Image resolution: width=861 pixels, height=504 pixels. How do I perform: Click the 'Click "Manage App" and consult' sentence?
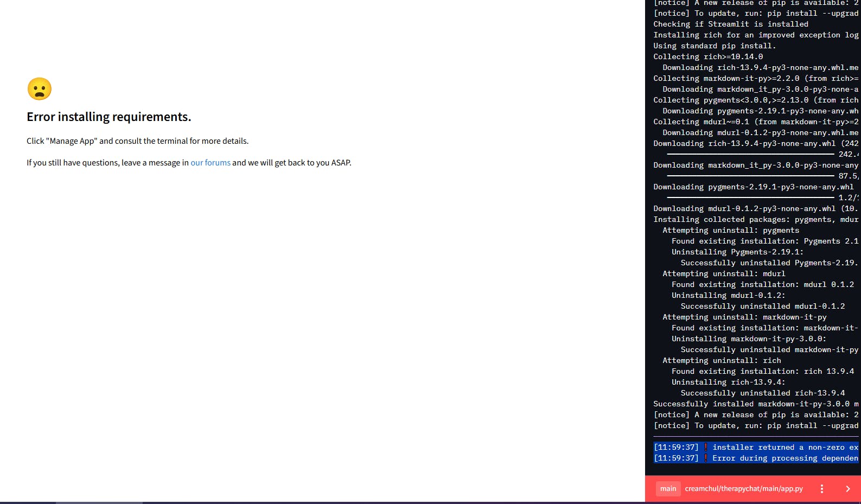(137, 141)
